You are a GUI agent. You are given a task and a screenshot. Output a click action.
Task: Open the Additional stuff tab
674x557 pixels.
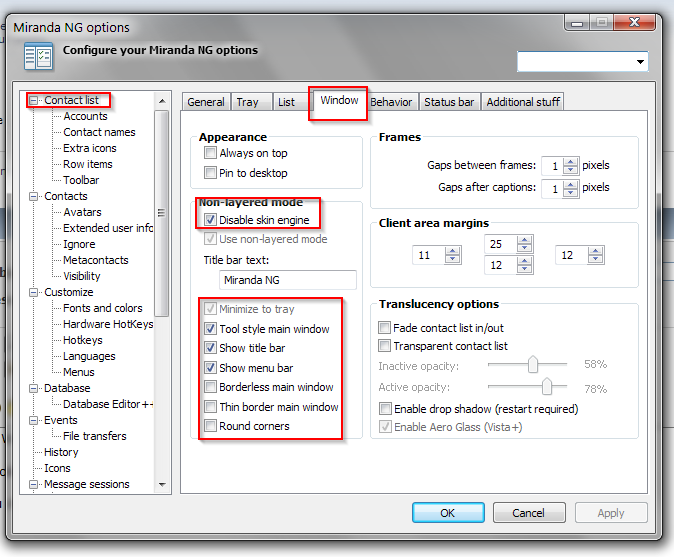point(523,102)
